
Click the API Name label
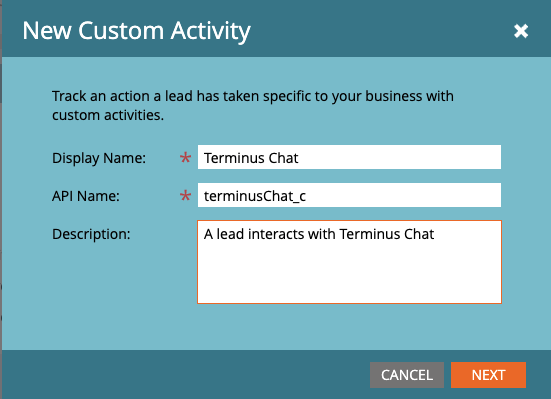pyautogui.click(x=86, y=196)
